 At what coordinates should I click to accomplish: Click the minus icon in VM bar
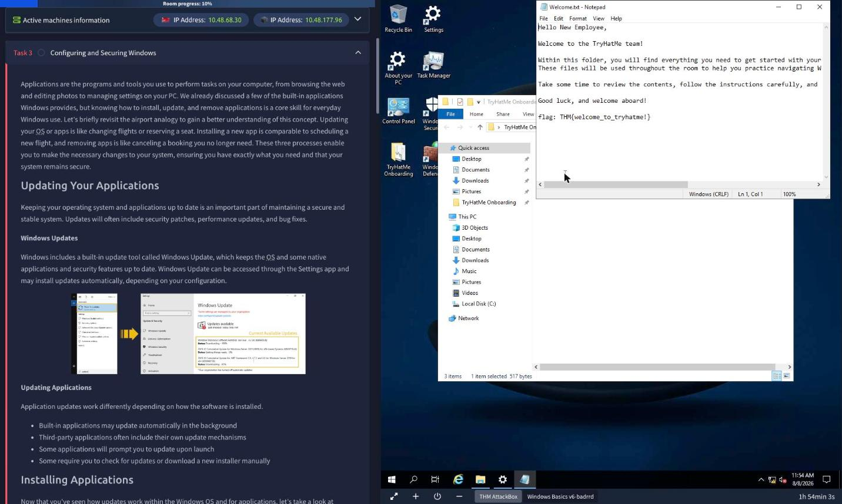point(459,496)
